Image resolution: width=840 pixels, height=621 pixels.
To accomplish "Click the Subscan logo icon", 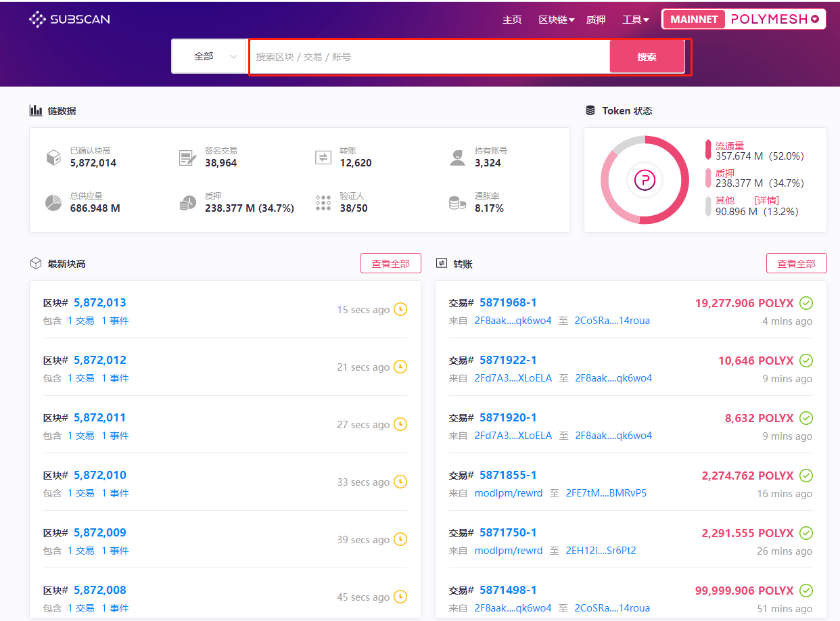I will pyautogui.click(x=38, y=20).
